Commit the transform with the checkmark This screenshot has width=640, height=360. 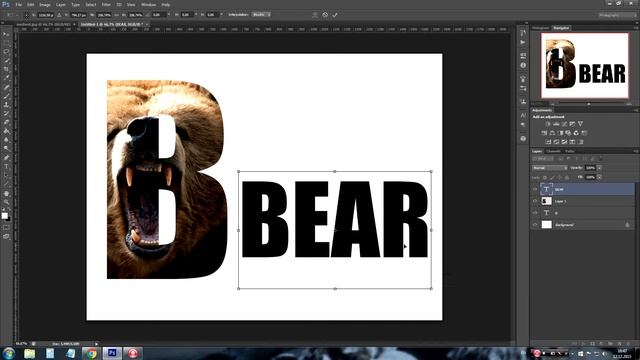tap(335, 15)
